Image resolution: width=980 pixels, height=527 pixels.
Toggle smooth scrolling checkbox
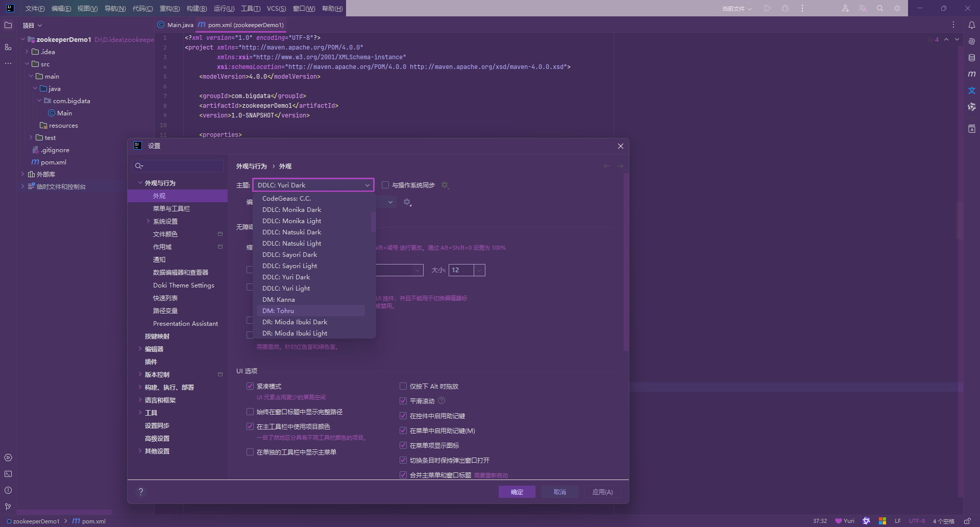(403, 401)
